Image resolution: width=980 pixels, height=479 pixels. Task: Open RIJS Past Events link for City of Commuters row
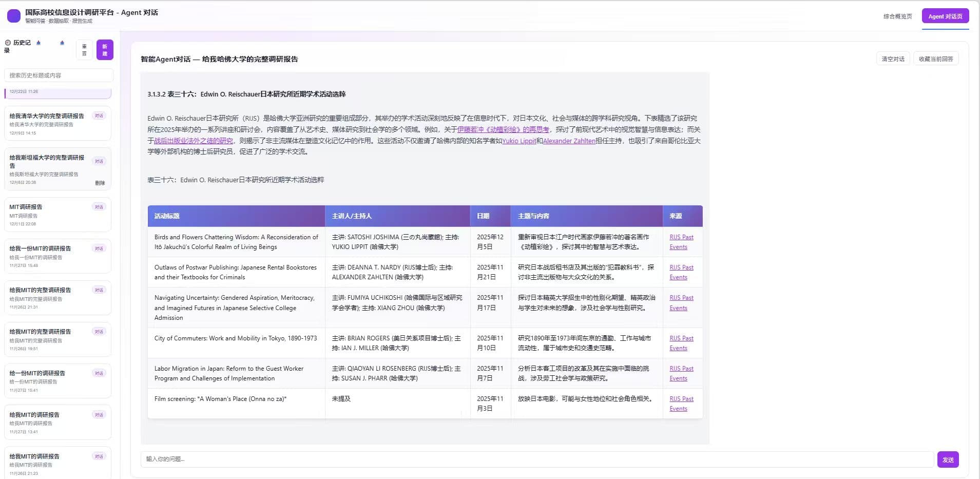click(x=681, y=343)
